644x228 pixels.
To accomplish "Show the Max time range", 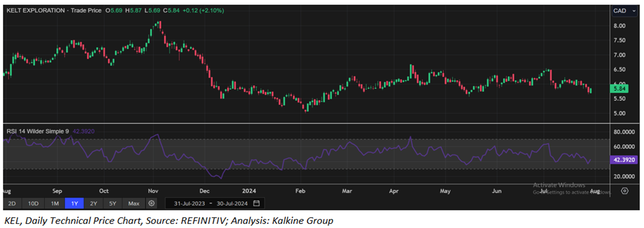I will (x=133, y=203).
